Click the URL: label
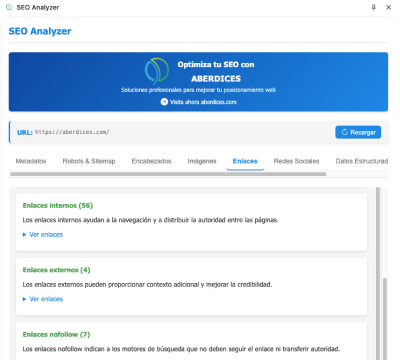 pyautogui.click(x=25, y=133)
